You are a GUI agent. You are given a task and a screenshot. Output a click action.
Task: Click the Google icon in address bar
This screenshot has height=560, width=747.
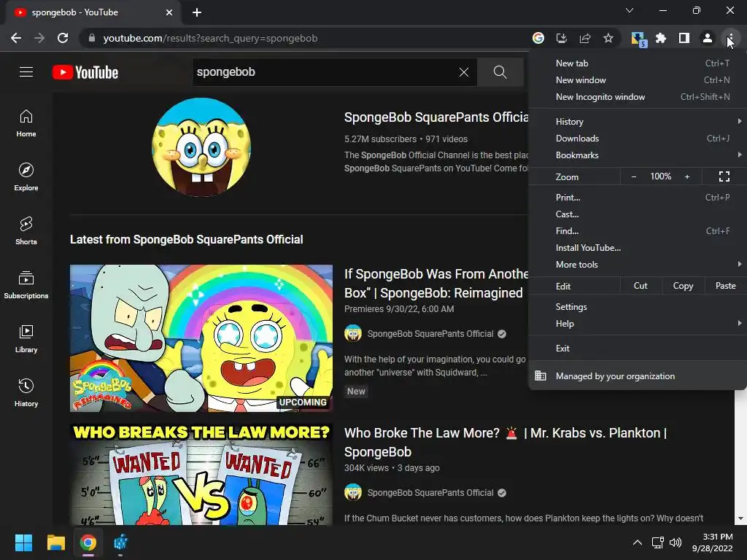point(538,38)
